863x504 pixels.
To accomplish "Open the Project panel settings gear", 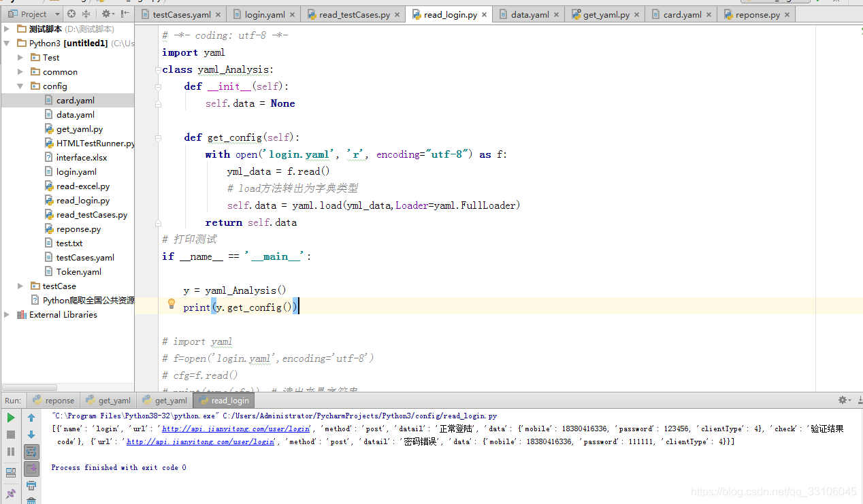I will point(106,13).
